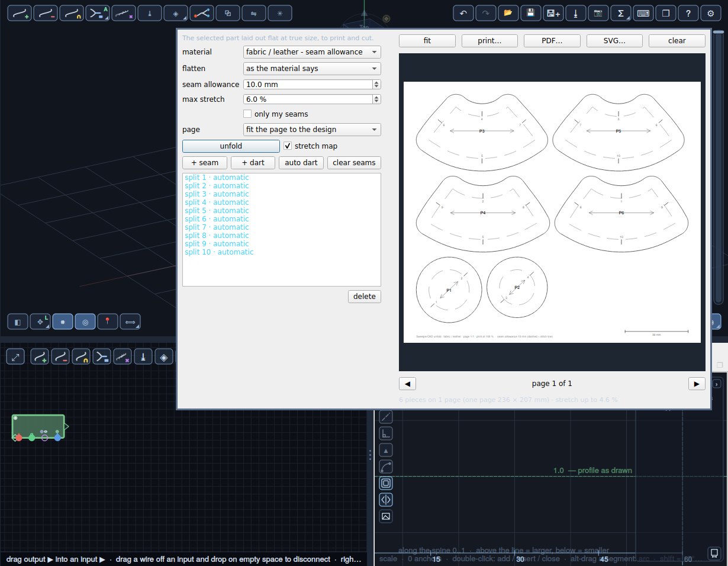The image size is (728, 566).
Task: Click the max stretch value field
Action: click(x=308, y=99)
